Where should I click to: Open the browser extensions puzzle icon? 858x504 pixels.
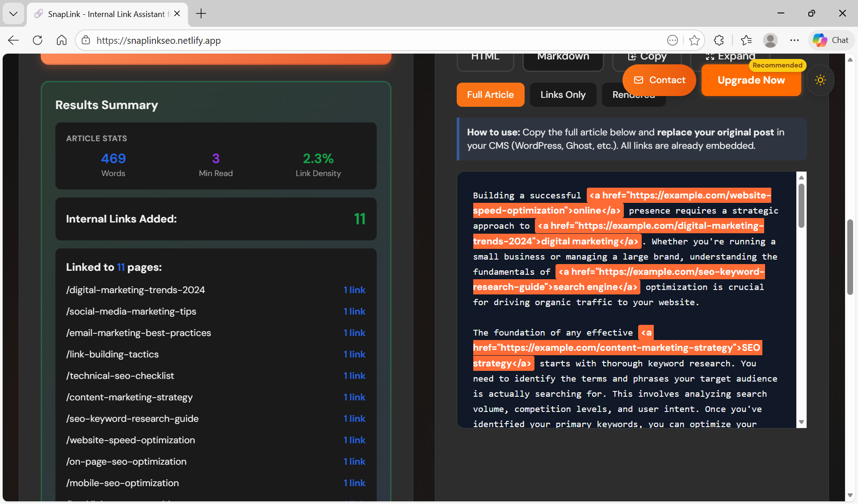[x=719, y=40]
